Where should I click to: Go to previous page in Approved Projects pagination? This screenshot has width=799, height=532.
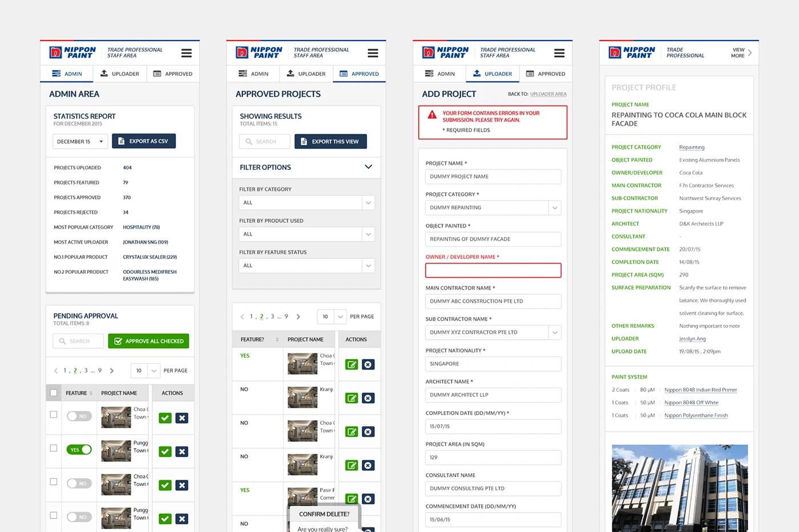click(242, 316)
